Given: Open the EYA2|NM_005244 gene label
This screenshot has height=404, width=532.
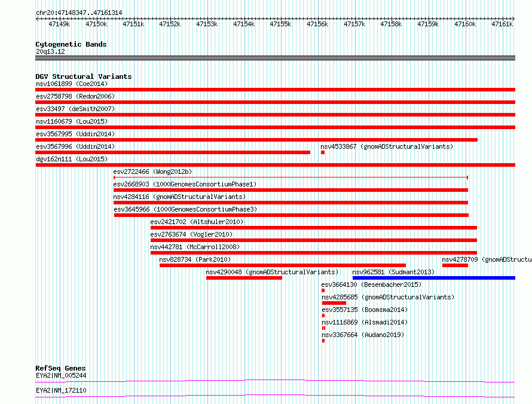Looking at the screenshot, I should (x=61, y=375).
